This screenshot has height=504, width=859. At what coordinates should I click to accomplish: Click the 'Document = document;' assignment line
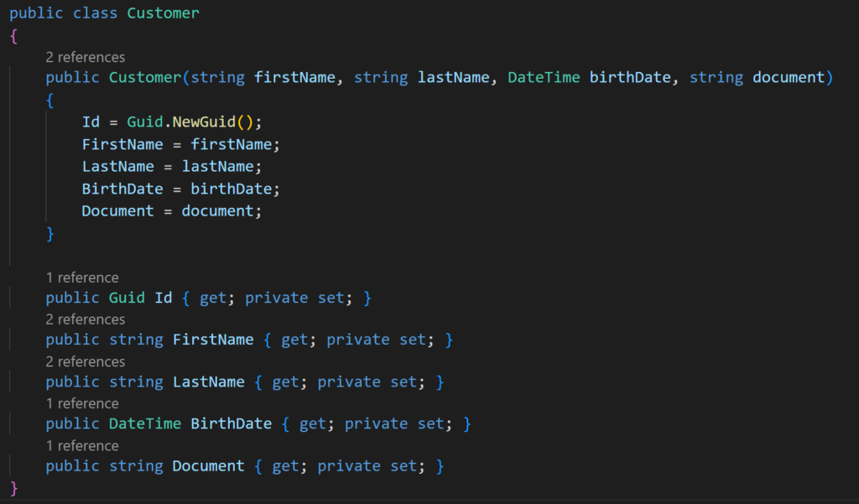tap(172, 211)
